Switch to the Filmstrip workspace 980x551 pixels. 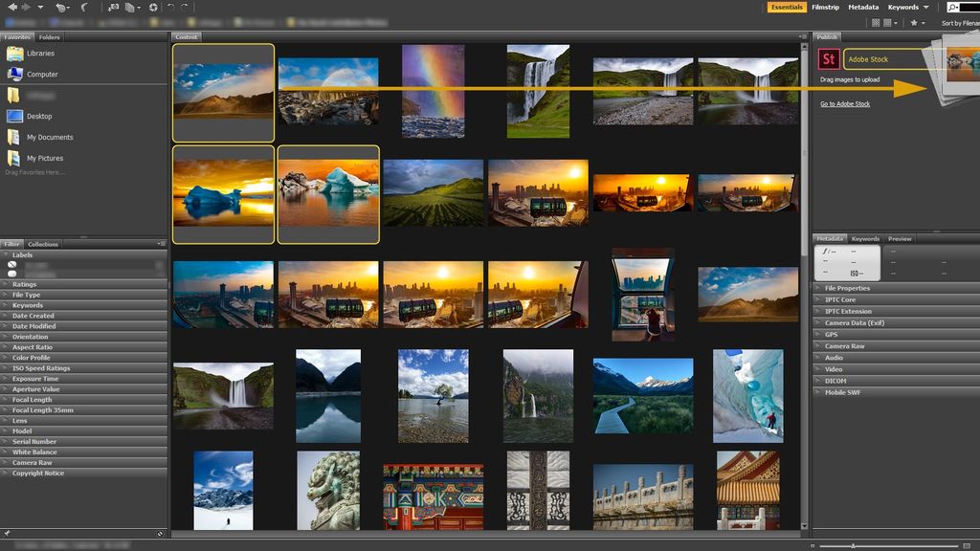coord(827,7)
